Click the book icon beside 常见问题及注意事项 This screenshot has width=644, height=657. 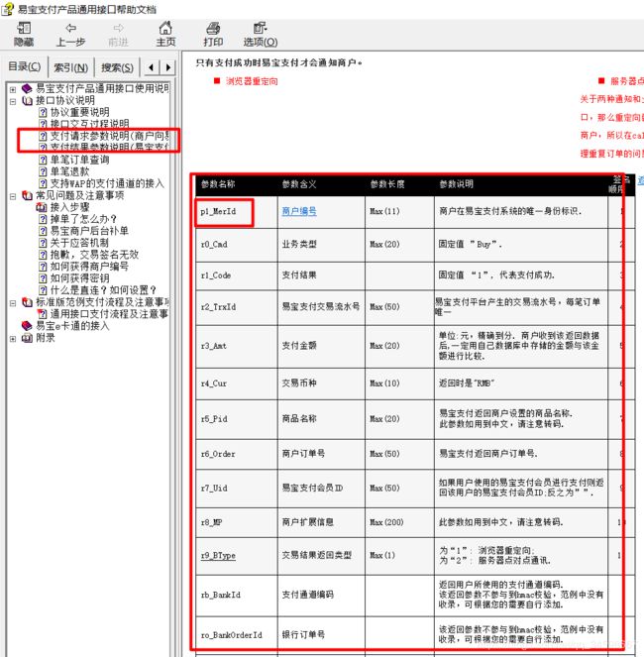pyautogui.click(x=27, y=195)
